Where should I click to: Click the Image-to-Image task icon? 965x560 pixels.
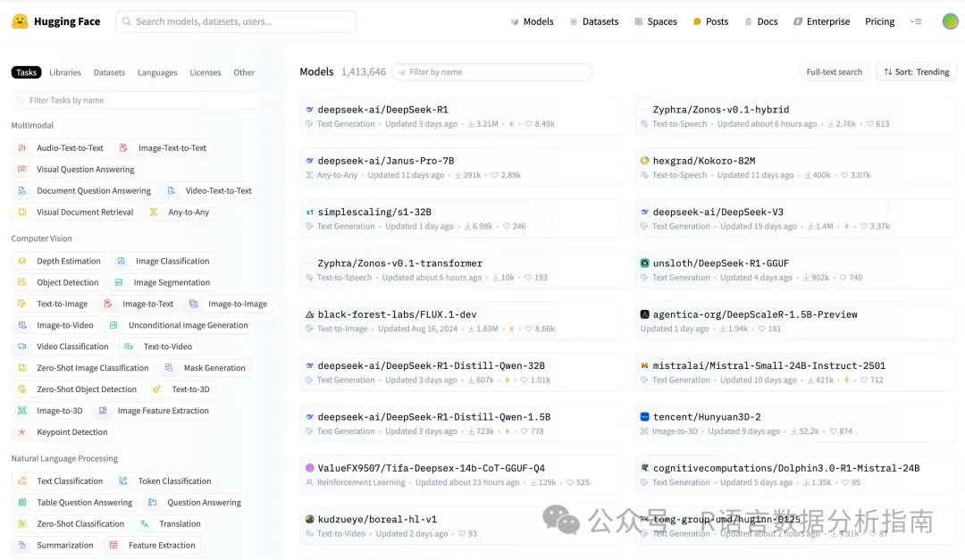tap(193, 304)
